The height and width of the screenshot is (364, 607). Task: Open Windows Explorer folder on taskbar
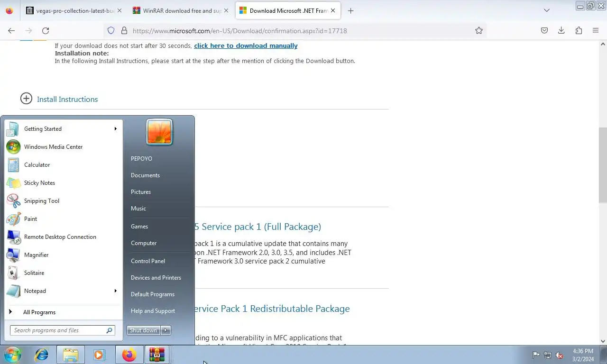(x=71, y=355)
